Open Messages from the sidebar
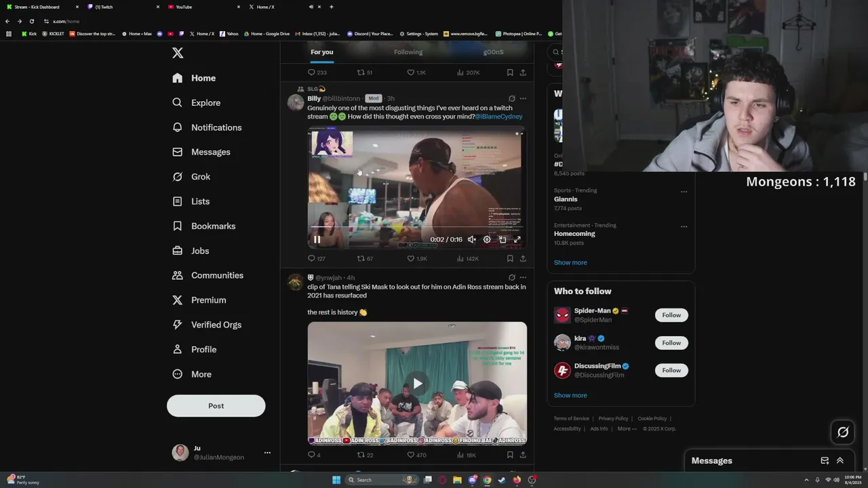Screen dimensions: 868x488 click(x=201, y=152)
